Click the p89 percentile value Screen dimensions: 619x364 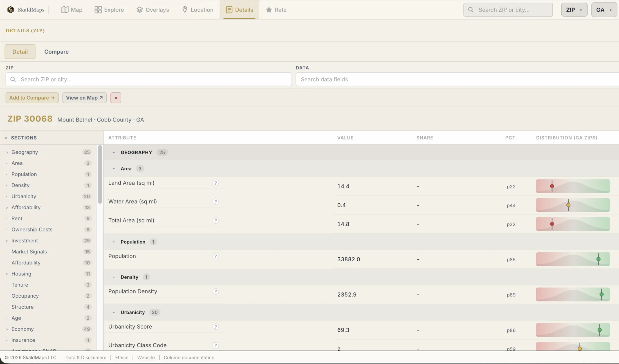coord(511,295)
